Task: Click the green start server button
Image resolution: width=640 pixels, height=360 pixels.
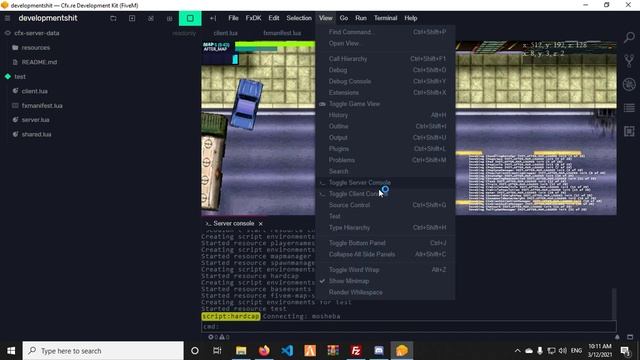Action: (x=190, y=18)
